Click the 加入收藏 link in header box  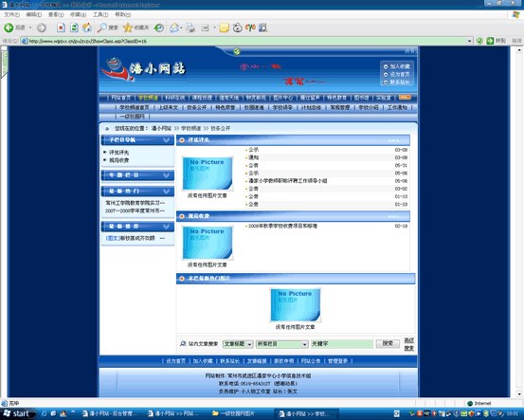coord(400,66)
